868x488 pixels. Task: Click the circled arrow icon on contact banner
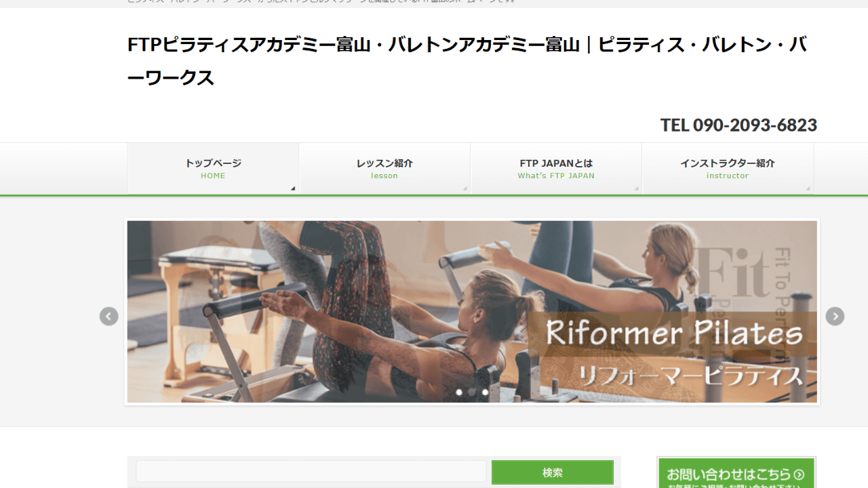pyautogui.click(x=799, y=474)
